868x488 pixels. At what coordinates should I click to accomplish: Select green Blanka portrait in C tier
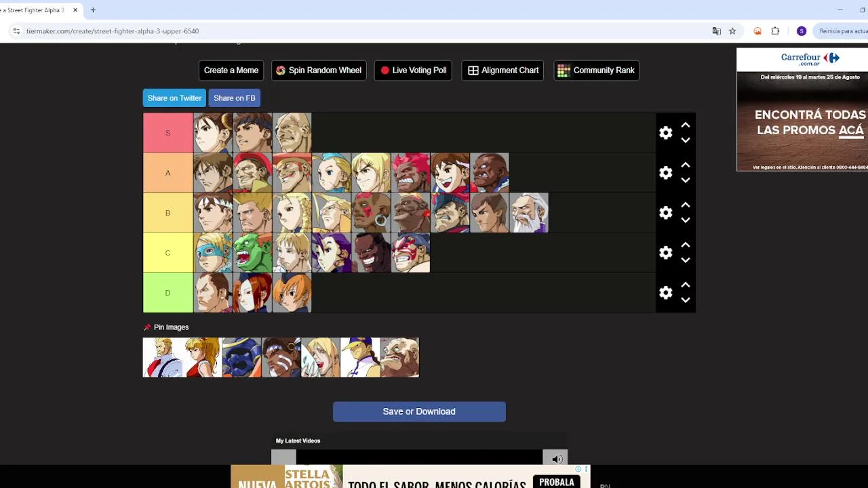tap(252, 253)
